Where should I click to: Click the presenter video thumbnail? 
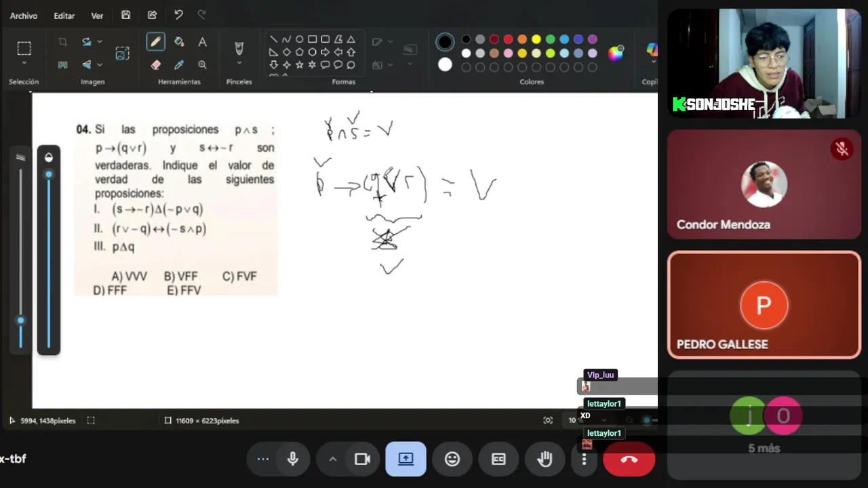point(764,64)
